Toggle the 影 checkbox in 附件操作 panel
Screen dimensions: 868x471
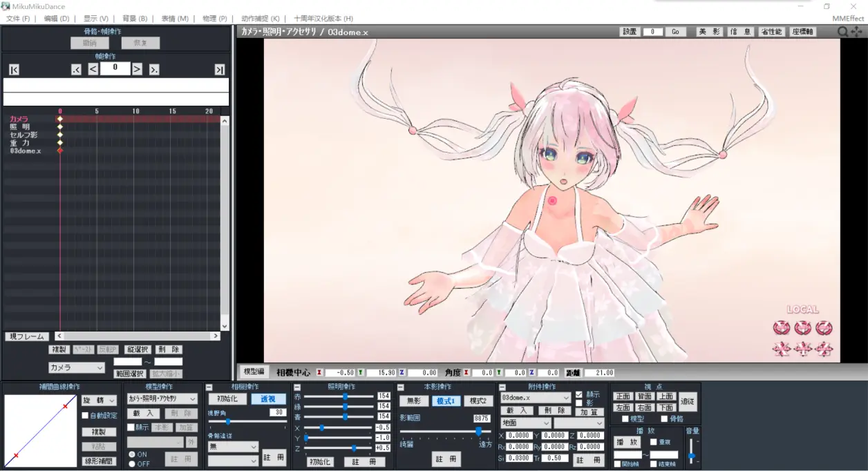[x=579, y=403]
